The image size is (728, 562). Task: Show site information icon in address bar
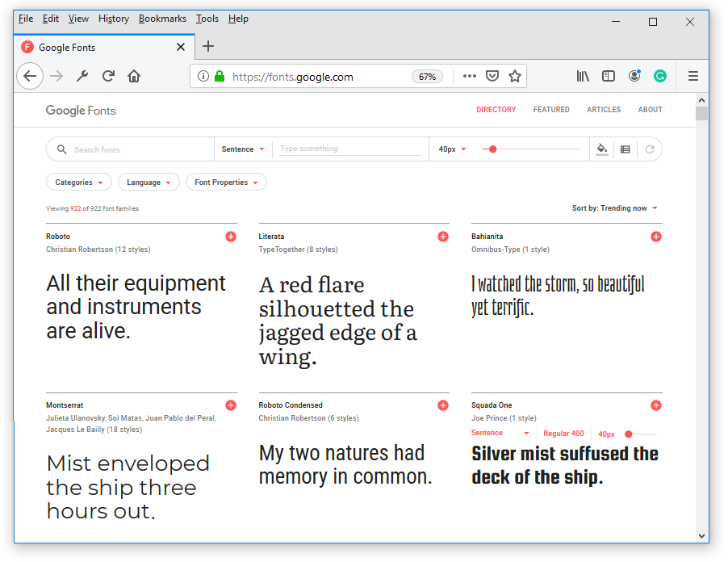pyautogui.click(x=203, y=76)
